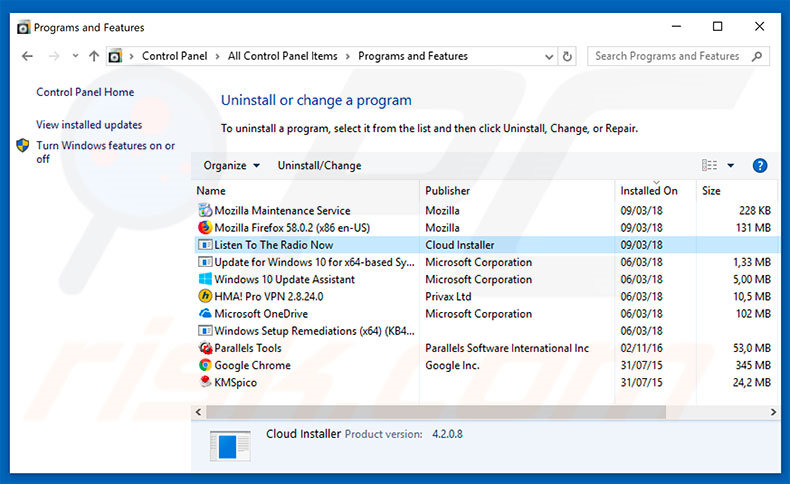Open Turn Windows features on or off
This screenshot has height=484, width=790.
105,152
